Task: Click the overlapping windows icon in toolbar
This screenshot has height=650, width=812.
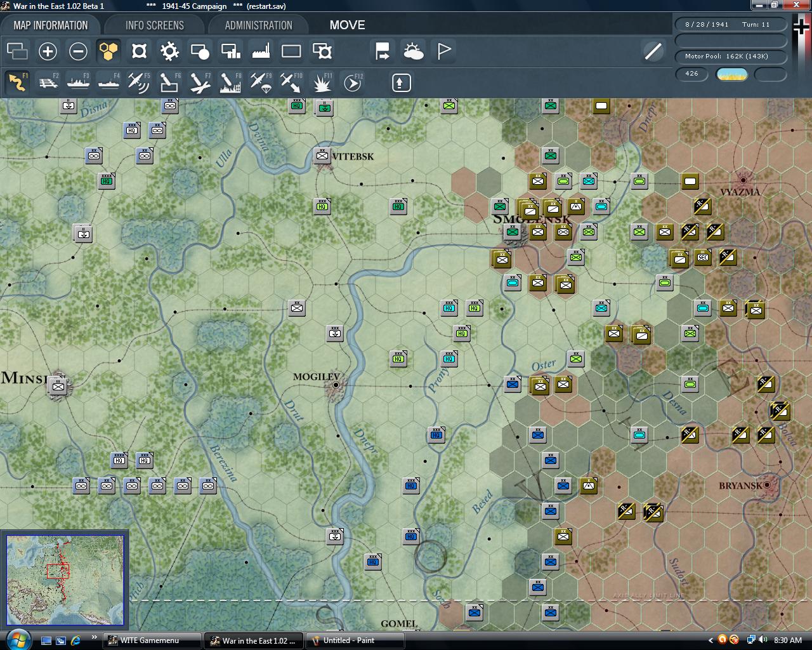Action: pos(17,51)
